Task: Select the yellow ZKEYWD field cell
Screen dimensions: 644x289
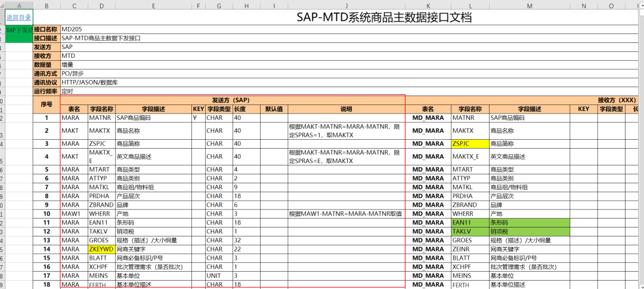Action: (x=101, y=249)
